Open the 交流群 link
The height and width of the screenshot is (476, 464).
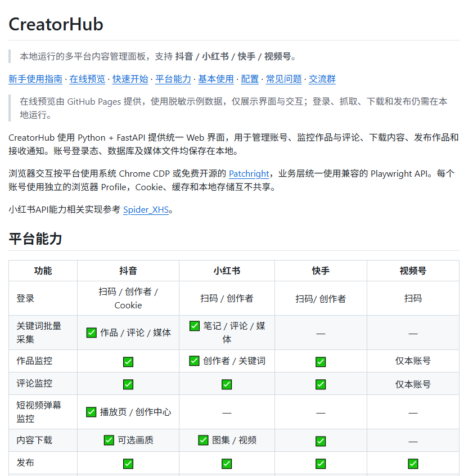click(x=322, y=79)
